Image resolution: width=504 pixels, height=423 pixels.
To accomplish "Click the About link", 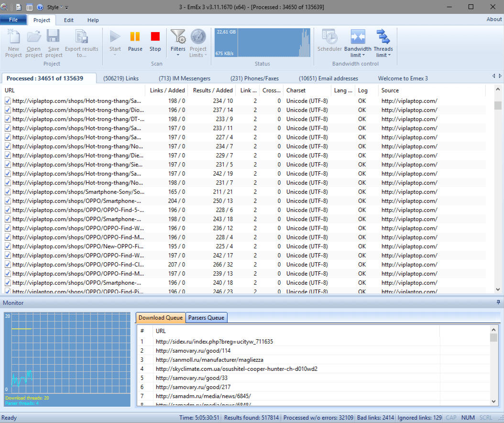I will pyautogui.click(x=494, y=19).
